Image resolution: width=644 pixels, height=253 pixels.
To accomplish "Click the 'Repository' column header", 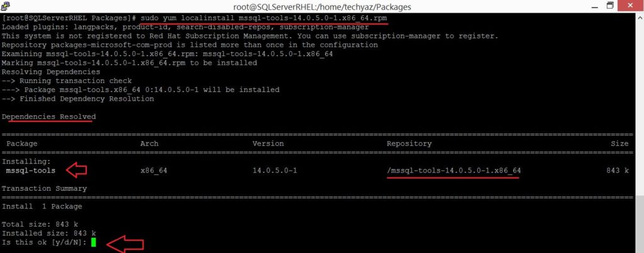I will [x=409, y=143].
